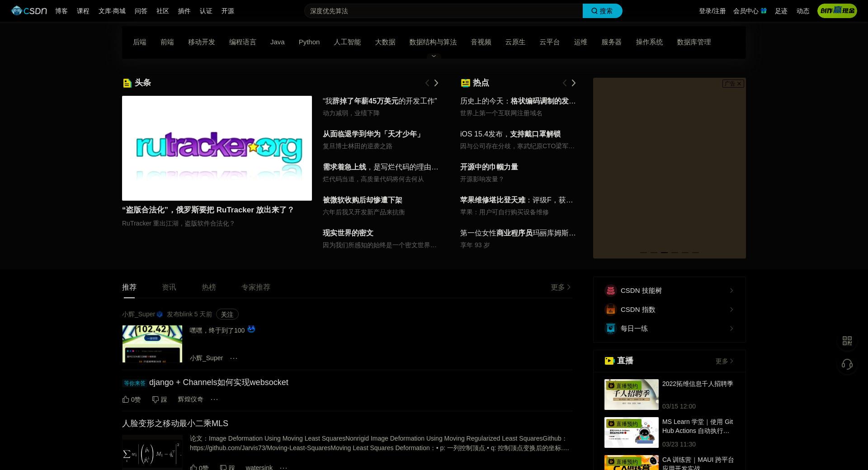Expand 每日一练 row chevron
Image resolution: width=868 pixels, height=470 pixels.
(x=731, y=329)
